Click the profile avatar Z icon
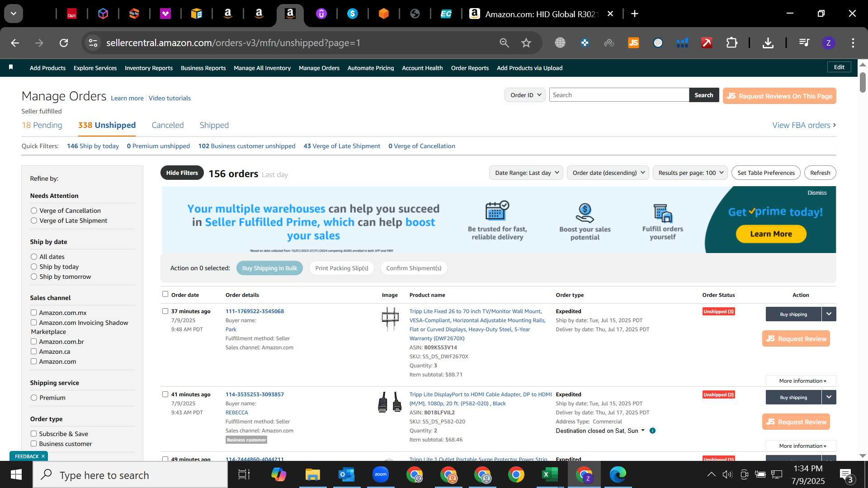The image size is (868, 488). pyautogui.click(x=828, y=43)
